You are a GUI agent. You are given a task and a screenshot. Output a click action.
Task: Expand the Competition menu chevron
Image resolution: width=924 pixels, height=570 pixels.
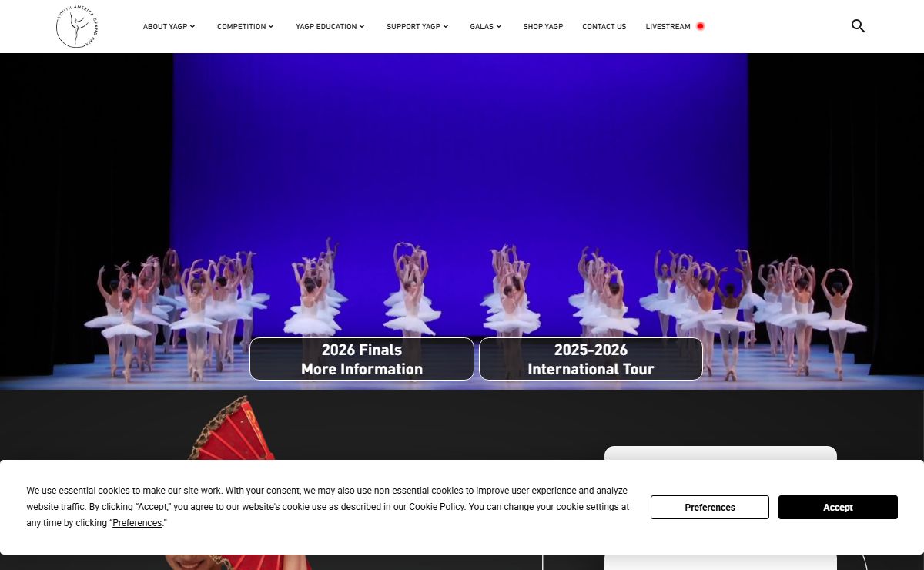271,26
